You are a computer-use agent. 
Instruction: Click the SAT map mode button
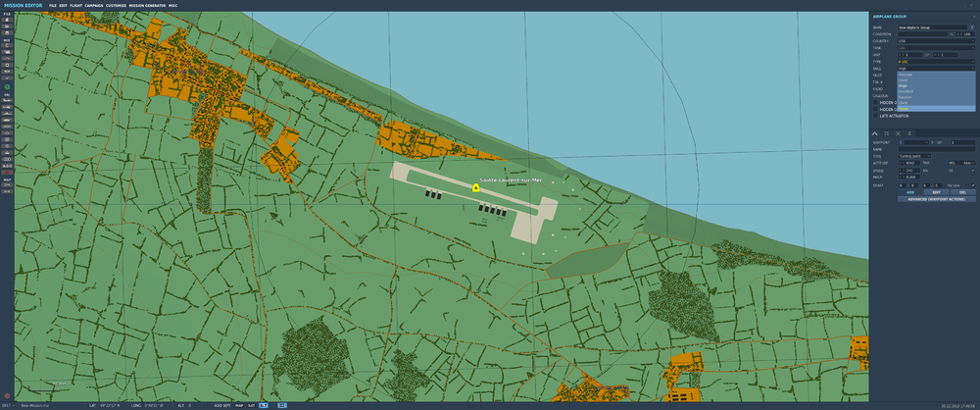[x=251, y=406]
